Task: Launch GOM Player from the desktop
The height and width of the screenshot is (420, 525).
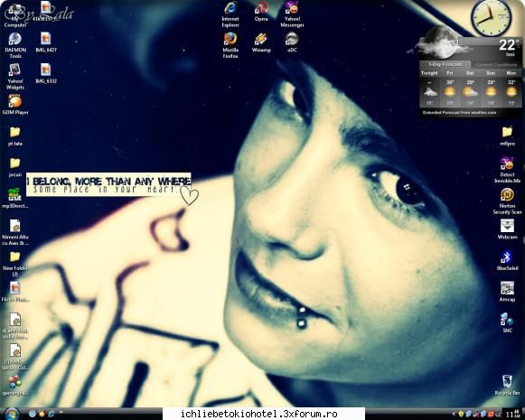Action: pos(15,105)
